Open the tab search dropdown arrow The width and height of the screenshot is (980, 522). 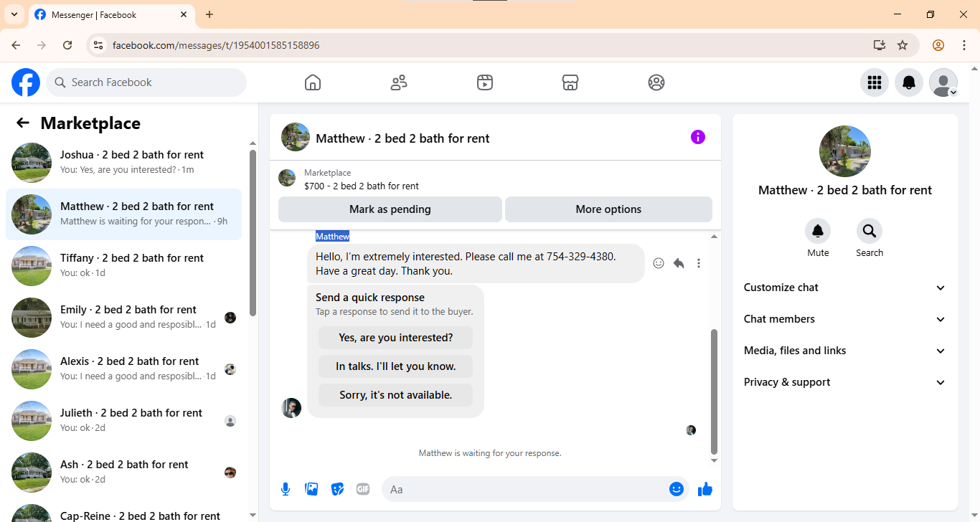click(14, 14)
